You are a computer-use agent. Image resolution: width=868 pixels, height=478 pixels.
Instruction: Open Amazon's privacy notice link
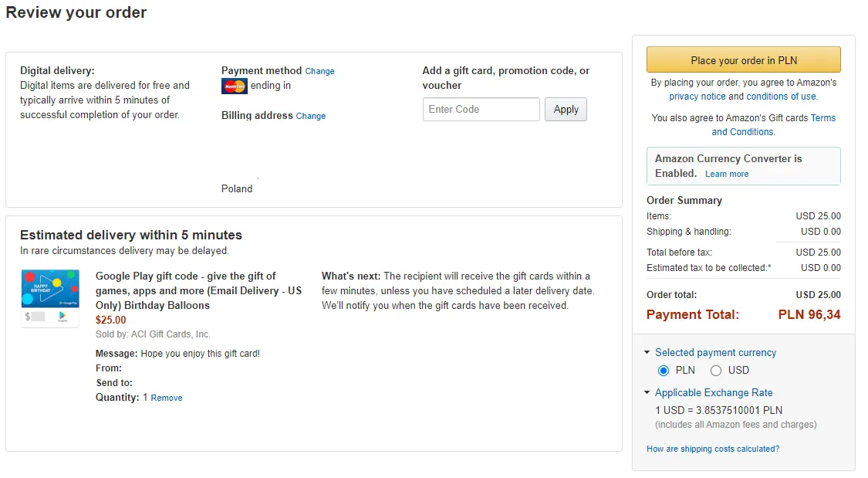click(697, 97)
